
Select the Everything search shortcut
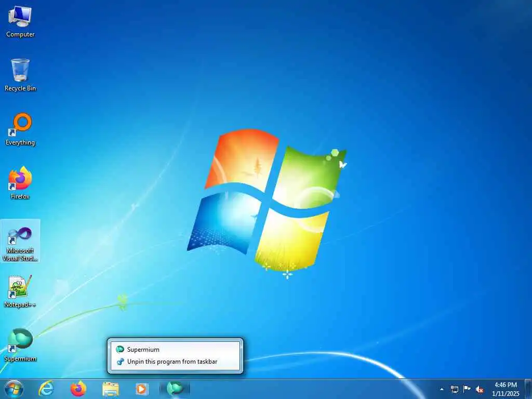(x=20, y=129)
